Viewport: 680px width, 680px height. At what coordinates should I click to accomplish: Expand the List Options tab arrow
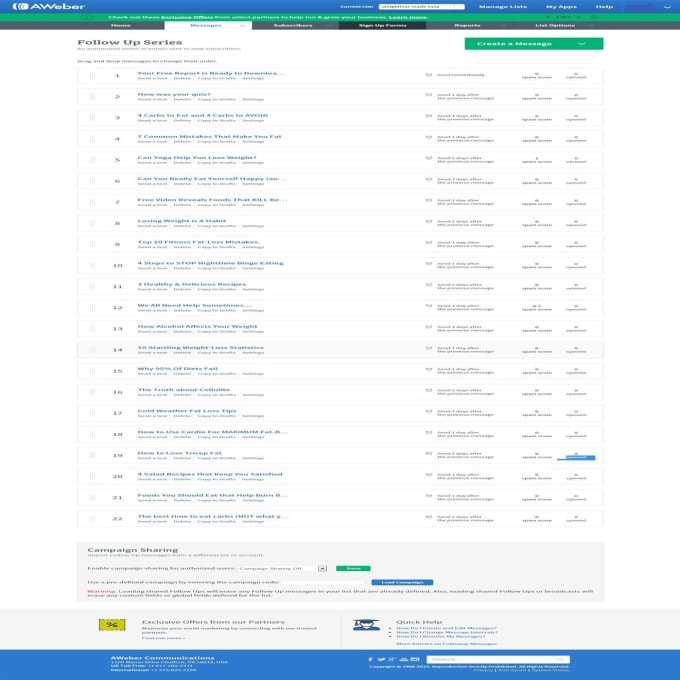(591, 26)
